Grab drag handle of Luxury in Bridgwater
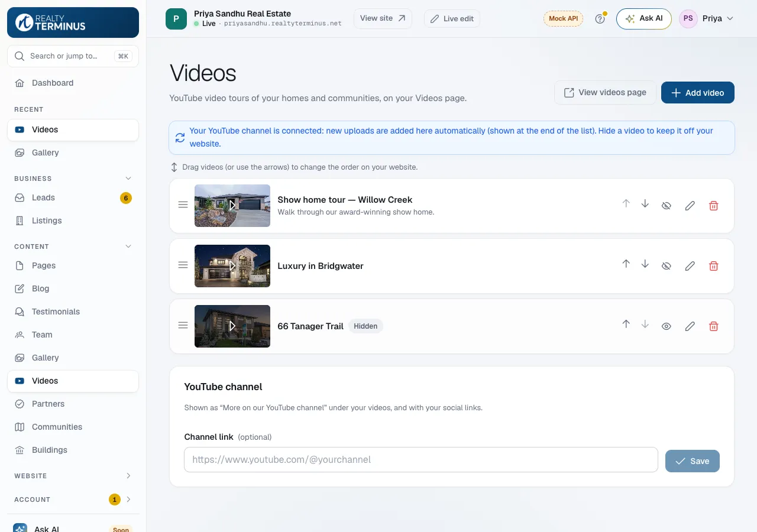757x532 pixels. tap(183, 265)
